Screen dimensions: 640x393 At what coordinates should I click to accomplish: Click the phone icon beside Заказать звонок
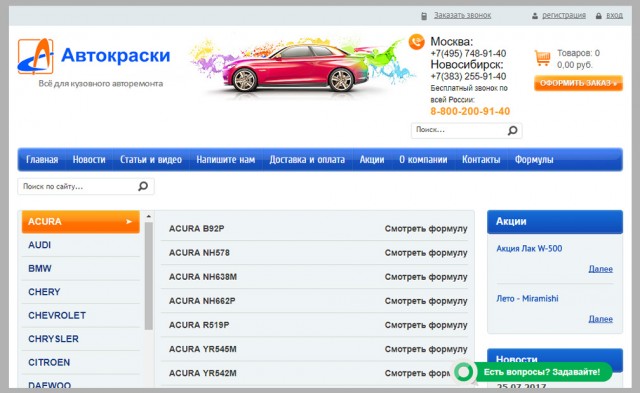424,16
